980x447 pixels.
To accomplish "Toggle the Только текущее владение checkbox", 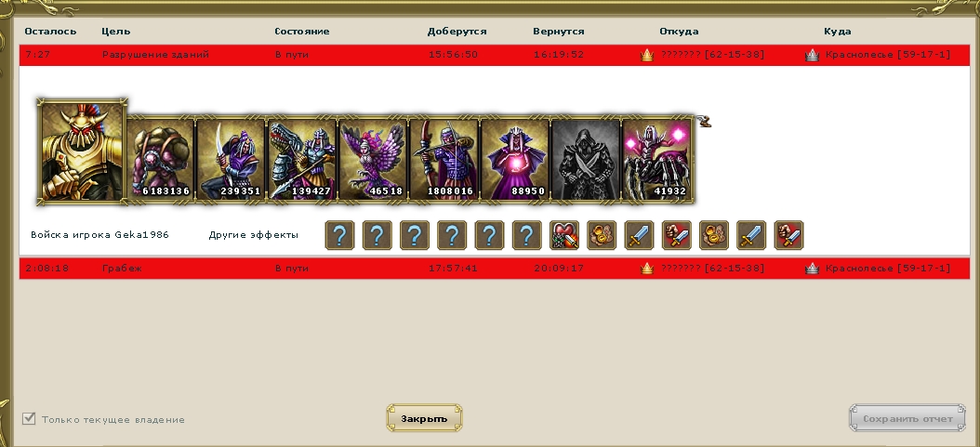I will pyautogui.click(x=29, y=418).
